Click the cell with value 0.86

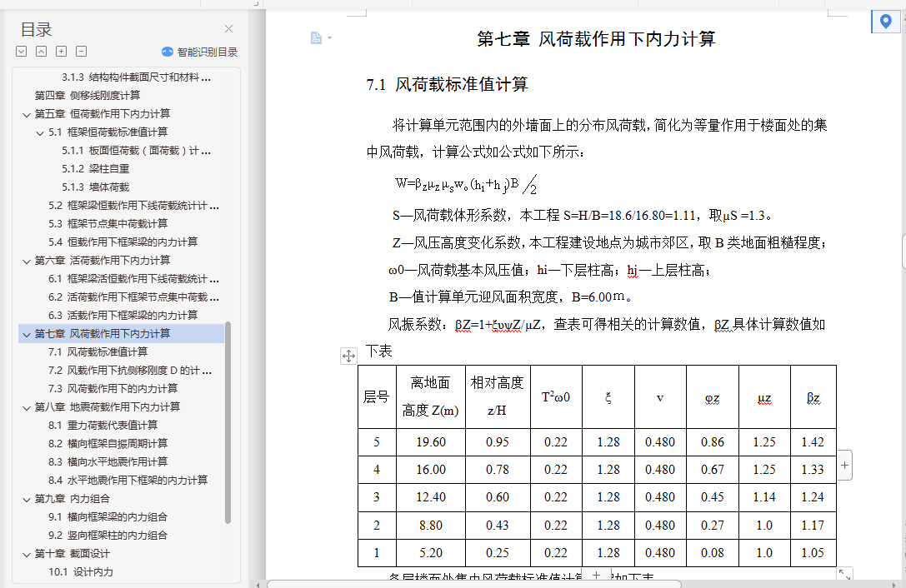[713, 442]
